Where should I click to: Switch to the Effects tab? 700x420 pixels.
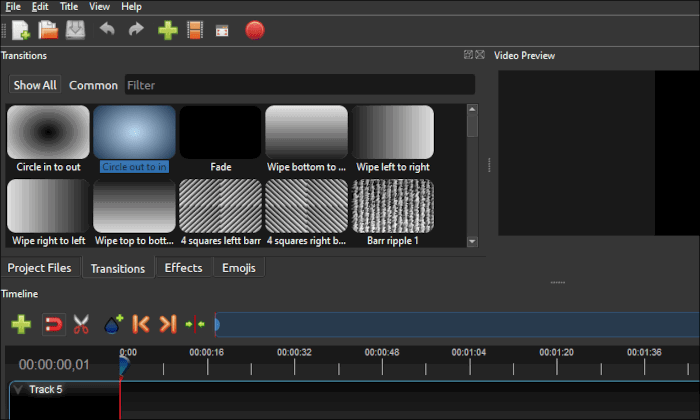coord(183,268)
